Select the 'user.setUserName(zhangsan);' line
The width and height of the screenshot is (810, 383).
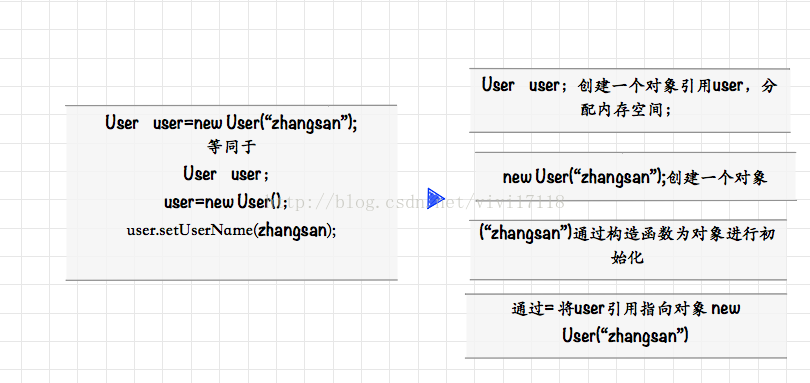(231, 229)
